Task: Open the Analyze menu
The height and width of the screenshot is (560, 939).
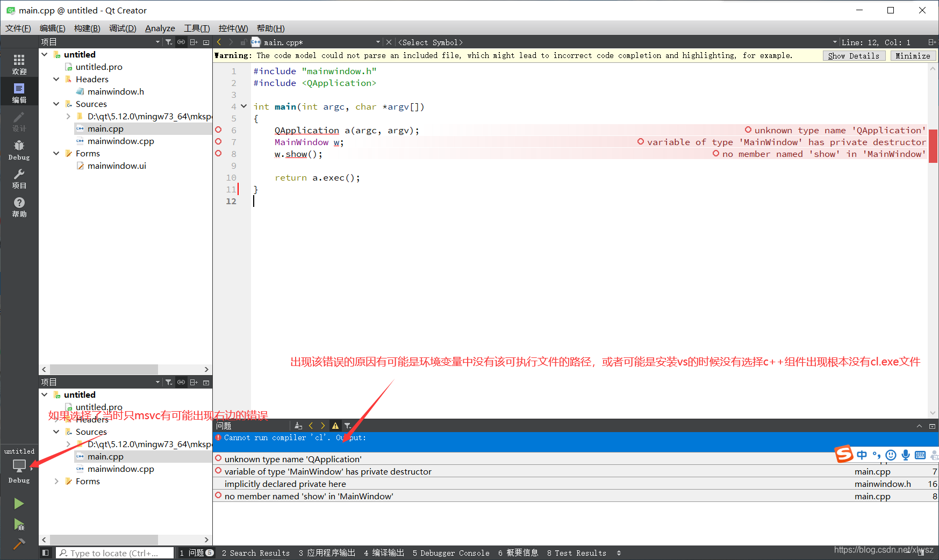Action: (x=160, y=28)
